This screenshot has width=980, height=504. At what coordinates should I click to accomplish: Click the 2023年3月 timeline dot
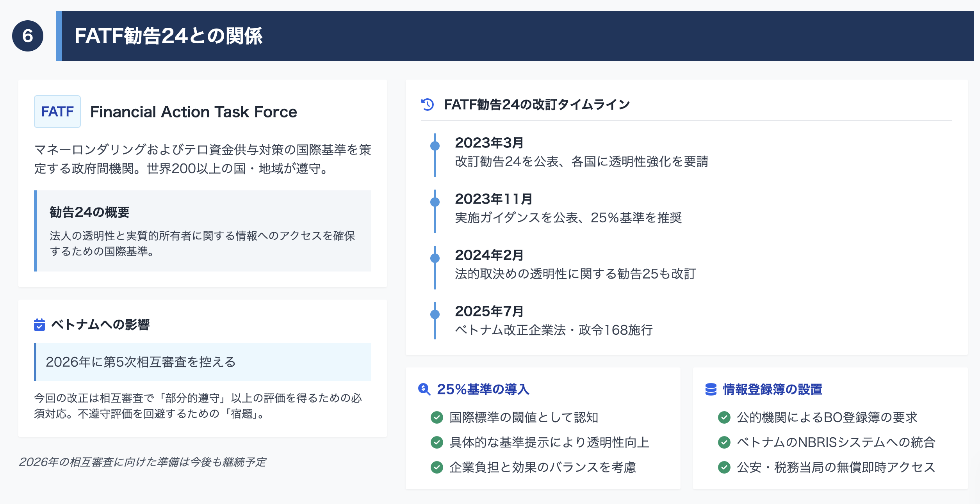[435, 146]
